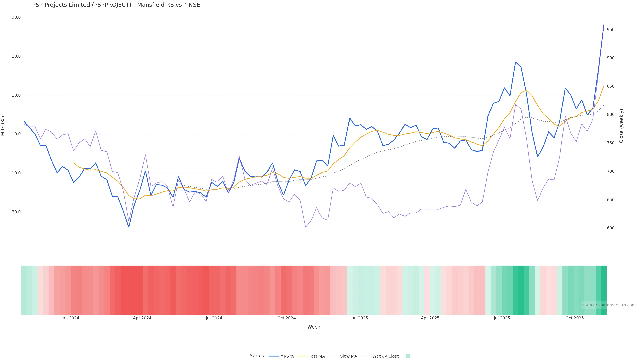Viewport: 644px width, 362px height.
Task: Select the 'Week' x-axis title
Action: coord(313,327)
